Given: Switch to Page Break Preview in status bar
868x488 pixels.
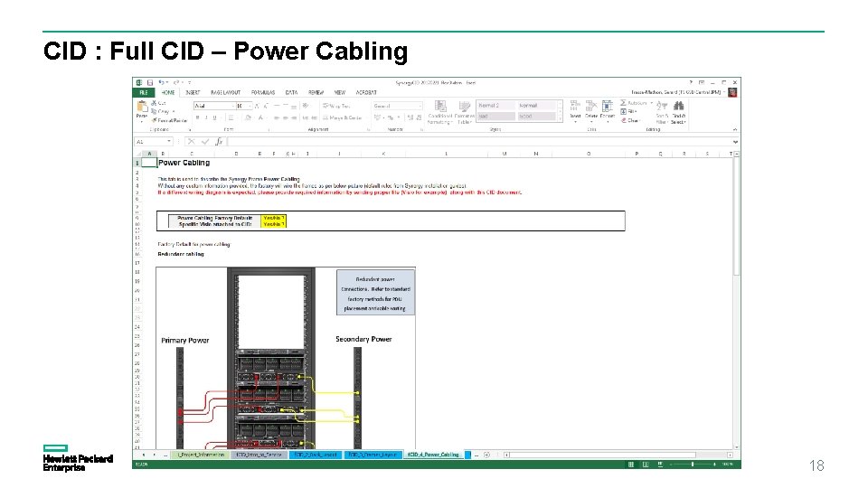Looking at the screenshot, I should [x=660, y=465].
